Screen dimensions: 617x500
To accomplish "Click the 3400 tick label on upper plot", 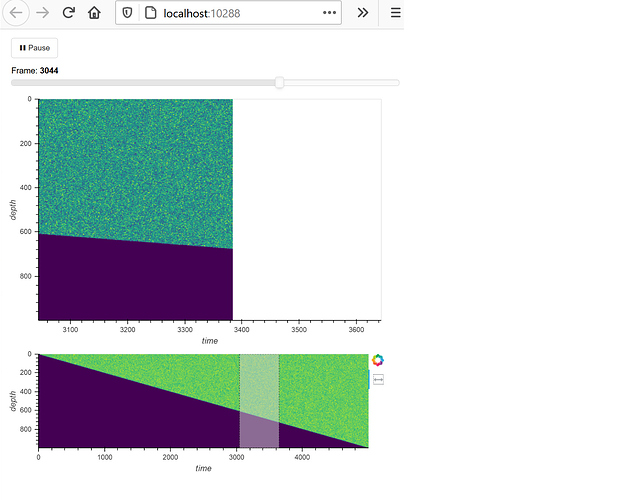I will [242, 330].
